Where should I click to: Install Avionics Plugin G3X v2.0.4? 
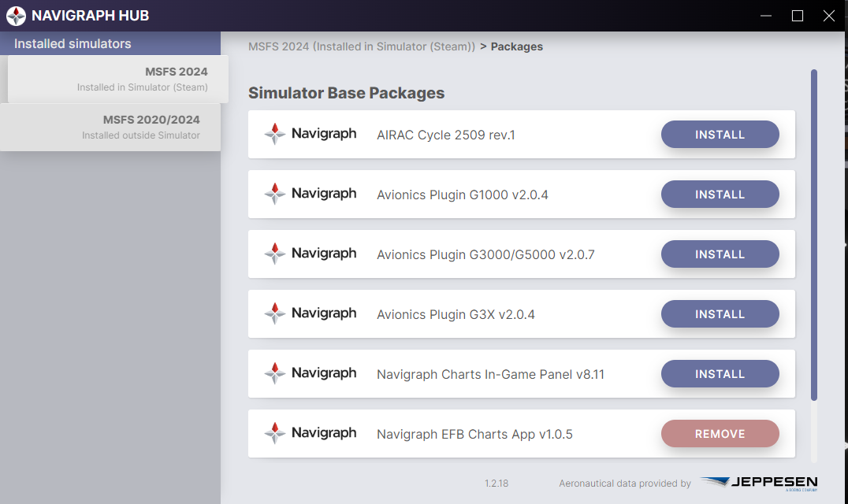click(x=720, y=314)
